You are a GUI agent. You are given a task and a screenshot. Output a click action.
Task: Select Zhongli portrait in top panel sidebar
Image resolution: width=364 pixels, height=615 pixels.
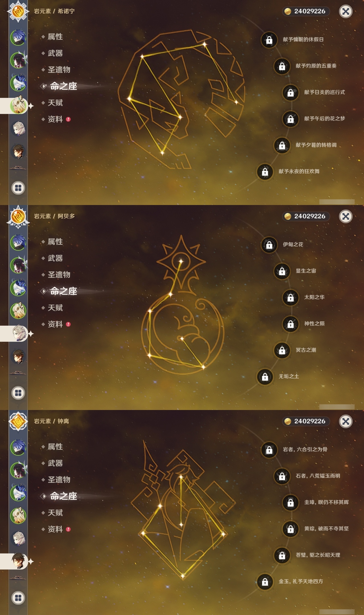click(18, 151)
